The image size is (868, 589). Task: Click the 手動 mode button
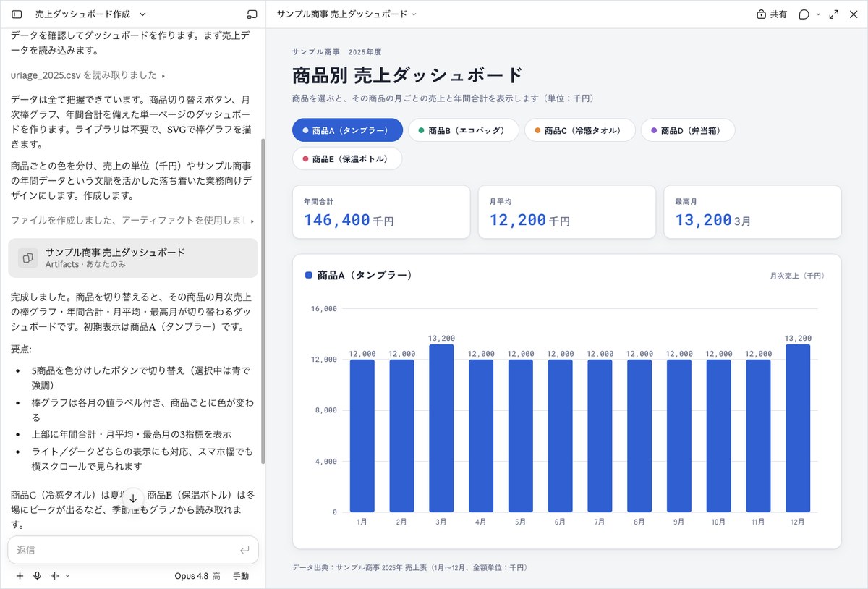click(x=241, y=576)
